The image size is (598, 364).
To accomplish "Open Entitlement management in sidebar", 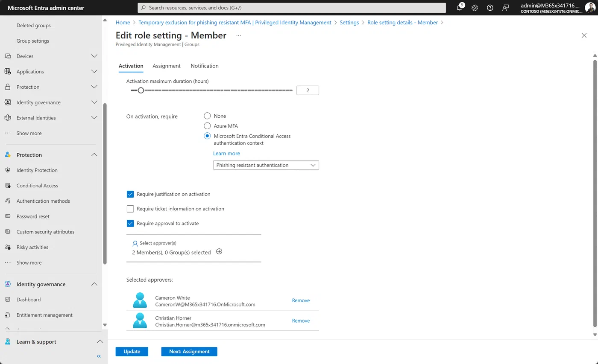I will point(44,315).
